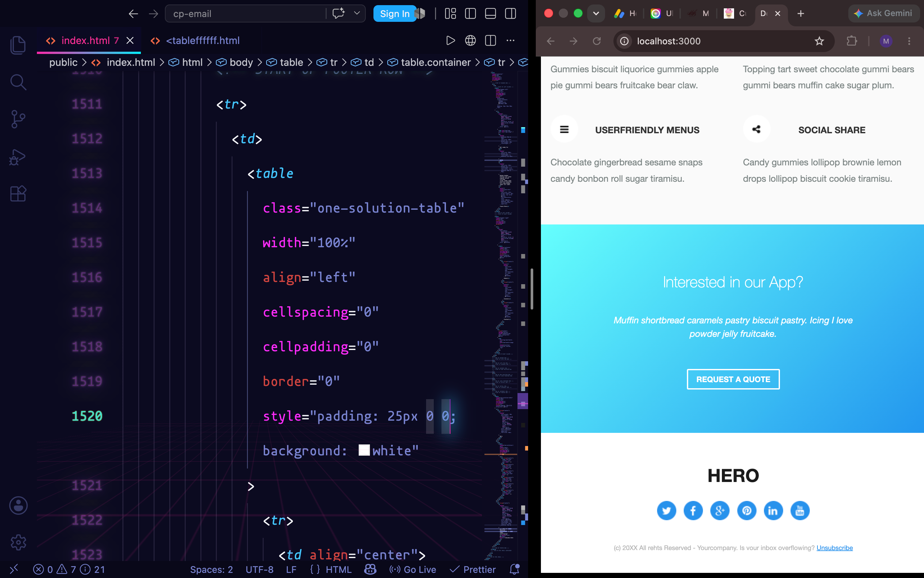Open the Customize Layout icon
The height and width of the screenshot is (578, 924).
click(x=450, y=14)
